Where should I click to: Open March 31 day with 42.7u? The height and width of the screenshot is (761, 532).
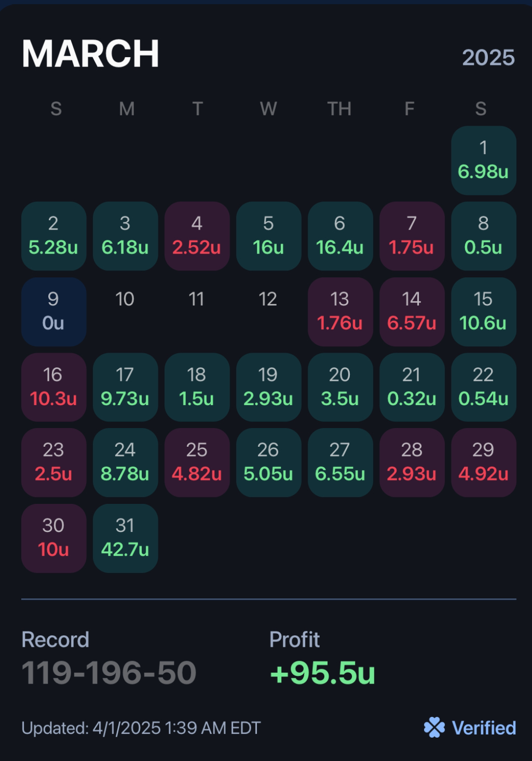126,538
